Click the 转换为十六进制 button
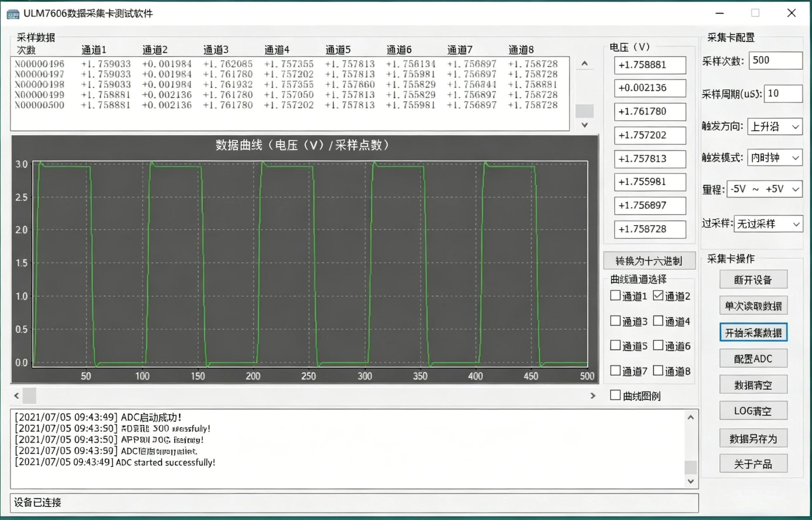The height and width of the screenshot is (520, 812). point(649,261)
